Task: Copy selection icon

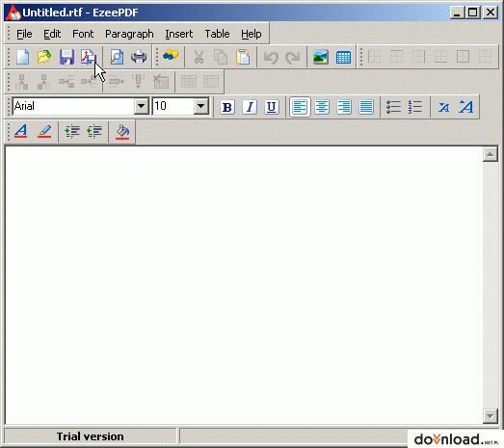Action: 221,57
